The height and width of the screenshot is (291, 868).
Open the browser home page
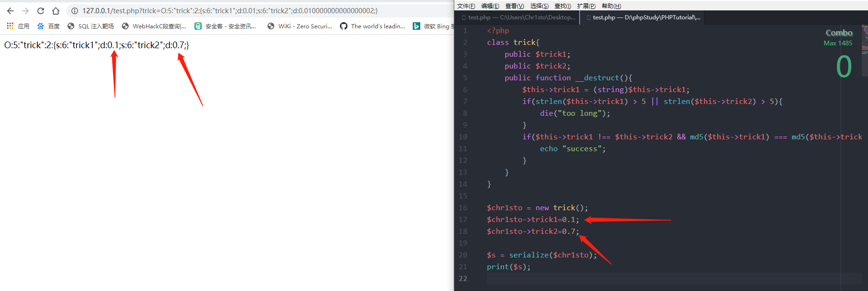56,11
